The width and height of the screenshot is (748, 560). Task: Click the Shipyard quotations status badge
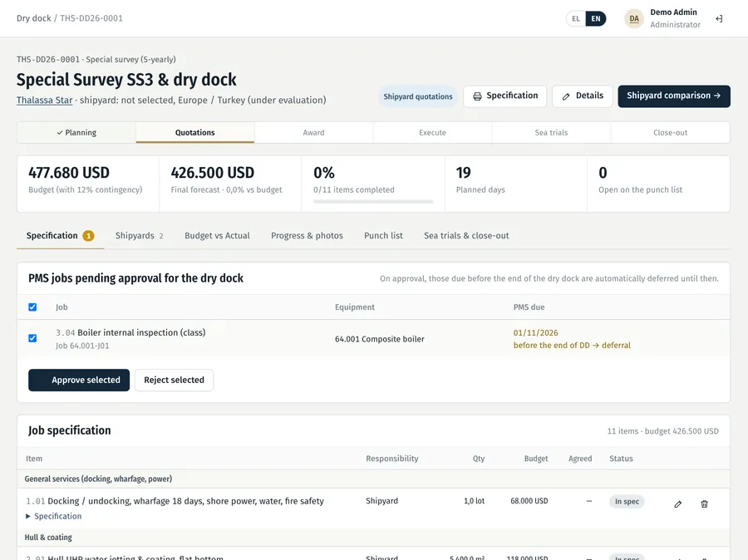418,96
